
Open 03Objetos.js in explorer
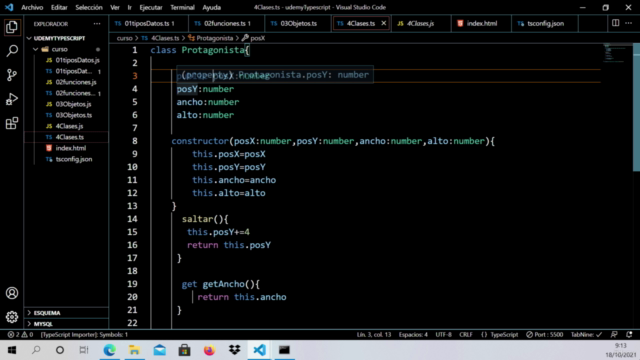pos(73,104)
